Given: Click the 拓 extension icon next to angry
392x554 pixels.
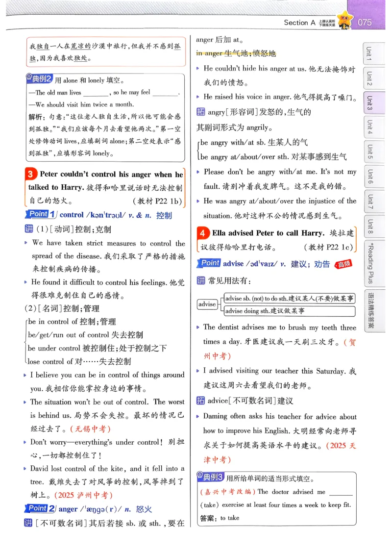Looking at the screenshot, I should [201, 112].
